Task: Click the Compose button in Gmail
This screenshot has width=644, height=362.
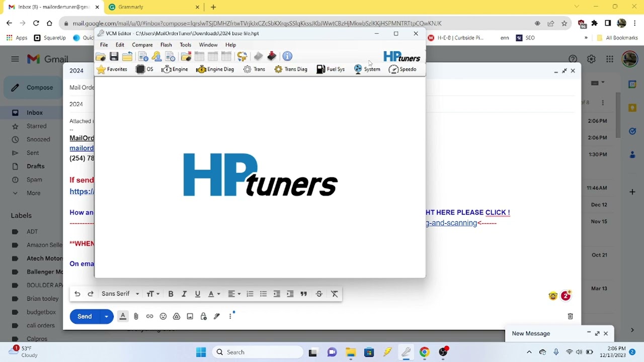Action: [x=33, y=87]
